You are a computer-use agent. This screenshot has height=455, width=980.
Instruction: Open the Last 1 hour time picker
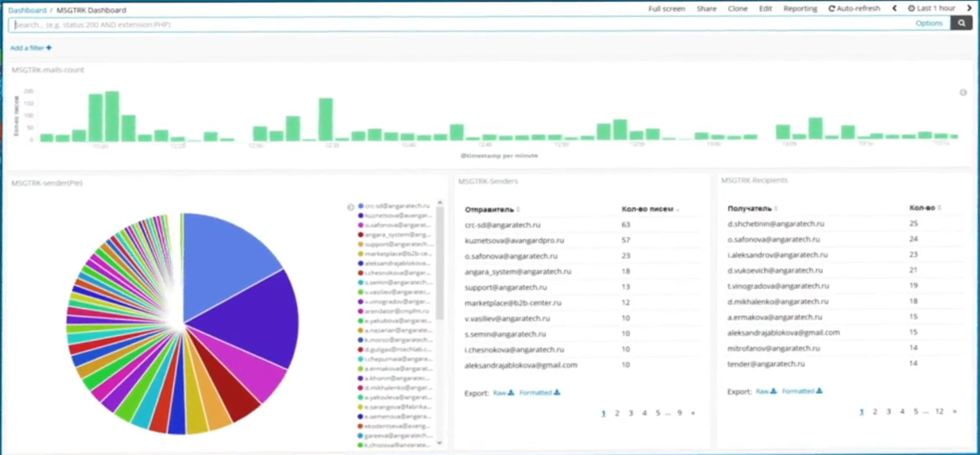(x=932, y=9)
